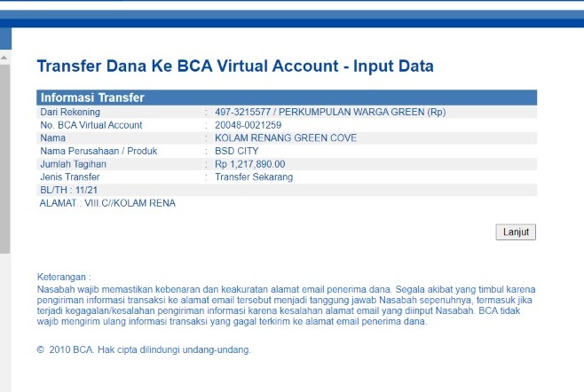Click the name KOLAM RENANG GREEN COVE

pos(280,138)
